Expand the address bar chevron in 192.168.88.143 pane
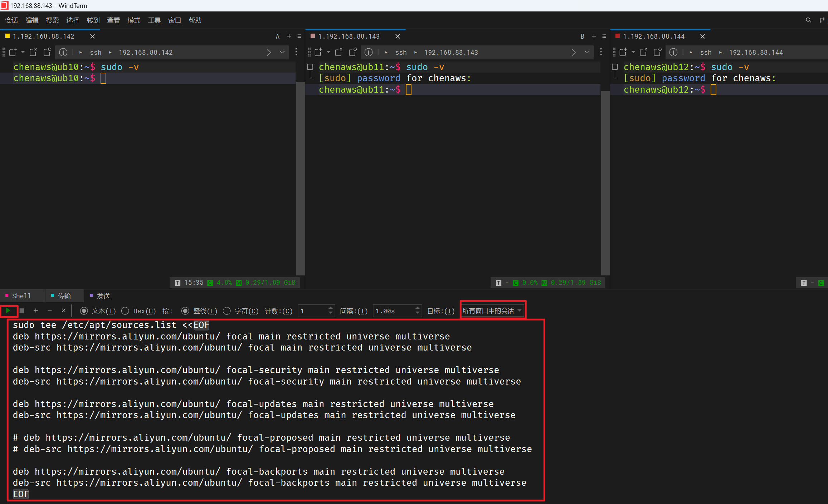828x504 pixels. coord(587,52)
